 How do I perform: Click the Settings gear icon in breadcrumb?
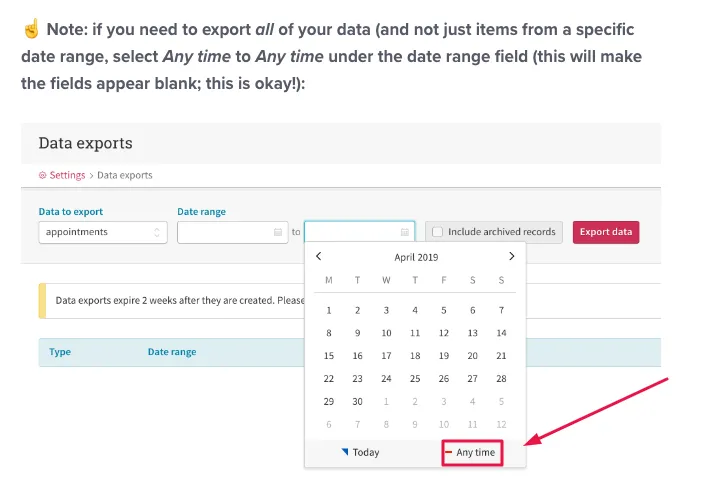[42, 175]
